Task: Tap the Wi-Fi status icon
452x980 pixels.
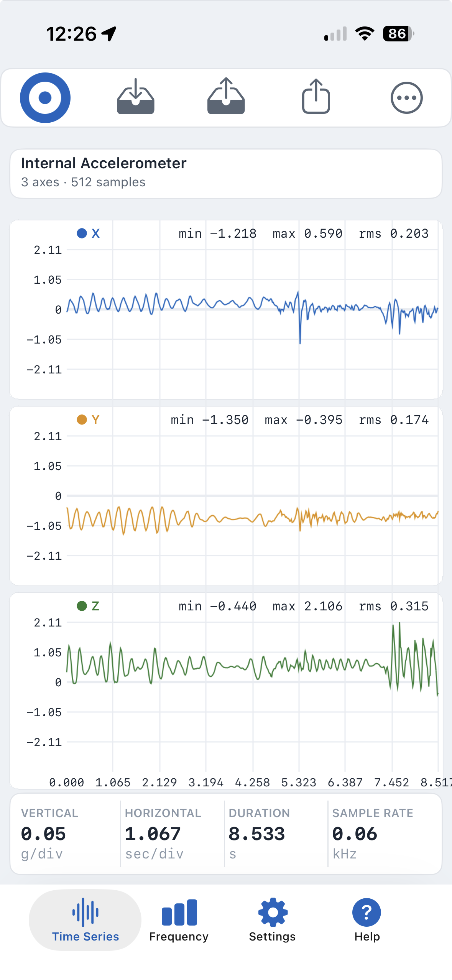Action: pyautogui.click(x=365, y=34)
